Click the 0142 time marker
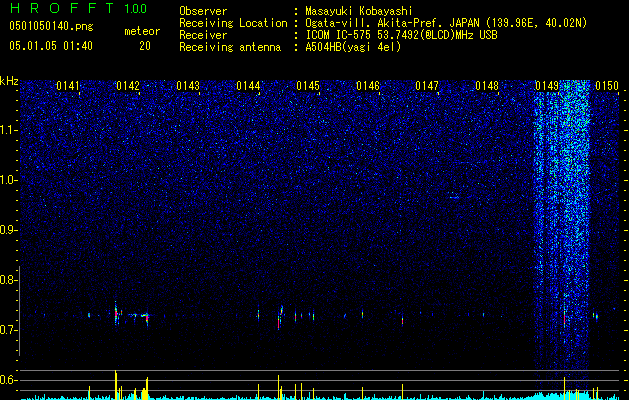This screenshot has height=400, width=629. [128, 85]
